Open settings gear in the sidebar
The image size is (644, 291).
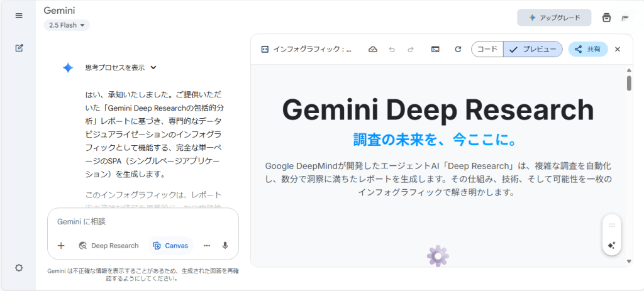pyautogui.click(x=19, y=268)
